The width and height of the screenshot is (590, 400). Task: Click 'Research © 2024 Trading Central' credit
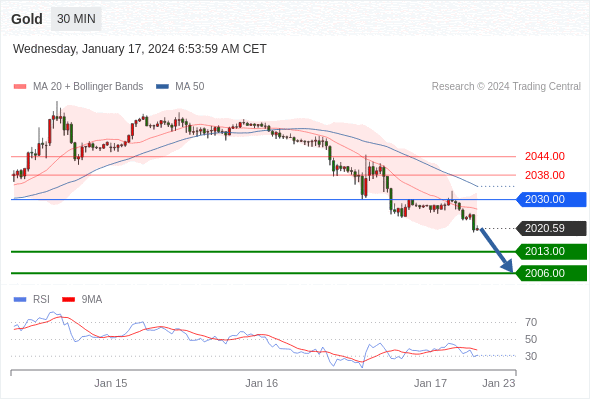(506, 87)
